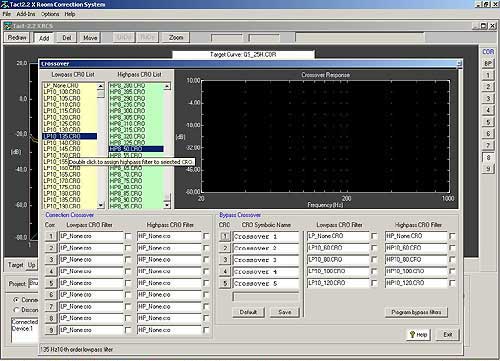The width and height of the screenshot is (500, 361).
Task: Tick highpass checkbox for correction row 4
Action: click(206, 271)
